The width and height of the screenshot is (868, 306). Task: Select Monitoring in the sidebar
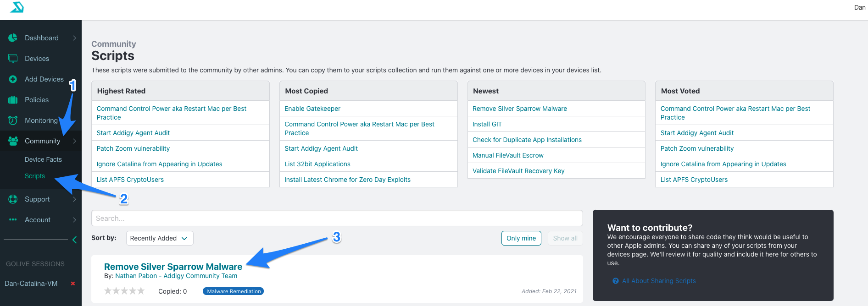click(x=41, y=120)
